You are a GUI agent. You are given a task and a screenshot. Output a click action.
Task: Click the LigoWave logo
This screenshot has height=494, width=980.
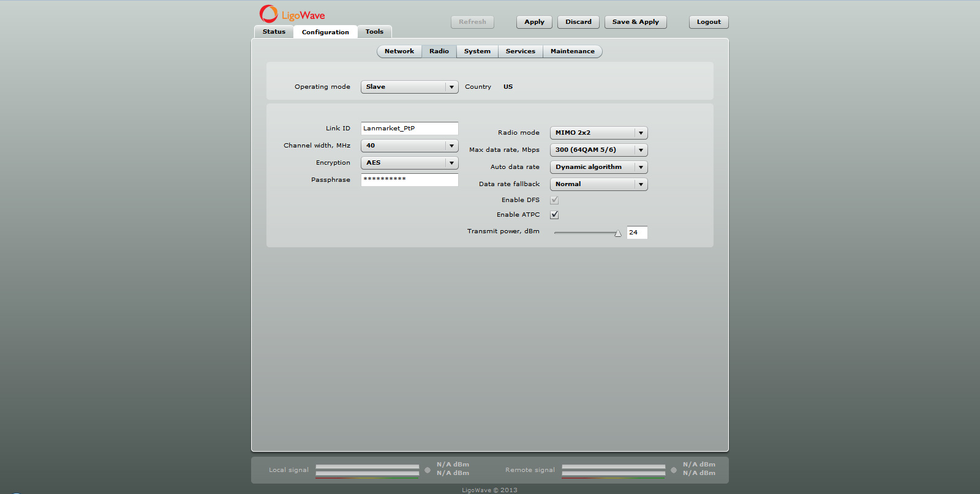tap(292, 14)
